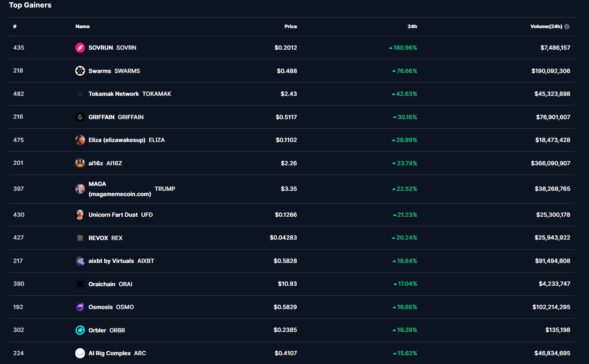The width and height of the screenshot is (589, 364).
Task: Click the Volume(24h) column header
Action: 546,27
